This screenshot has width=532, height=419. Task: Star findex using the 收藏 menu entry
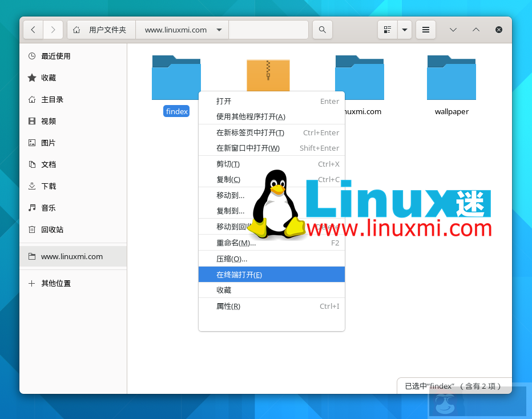pyautogui.click(x=224, y=290)
